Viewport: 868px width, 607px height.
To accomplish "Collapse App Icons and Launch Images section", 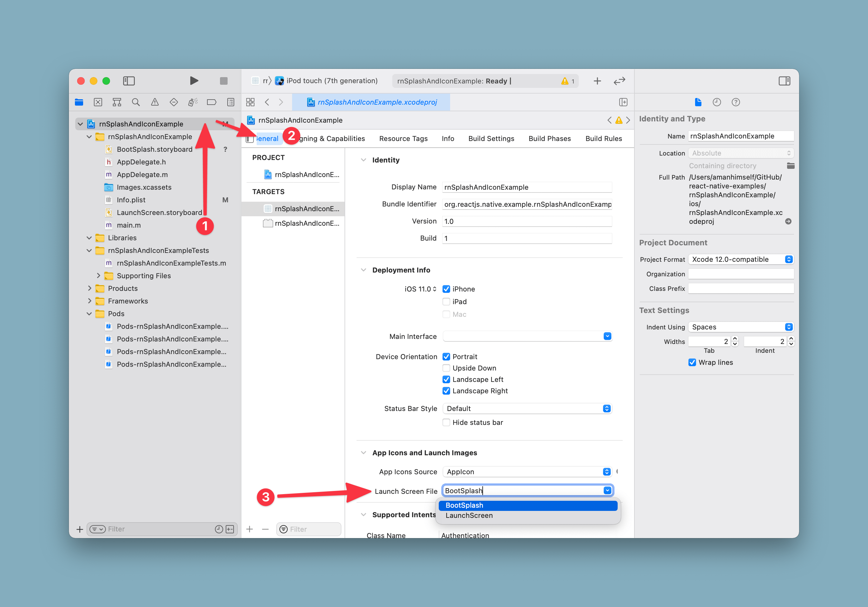I will point(363,453).
